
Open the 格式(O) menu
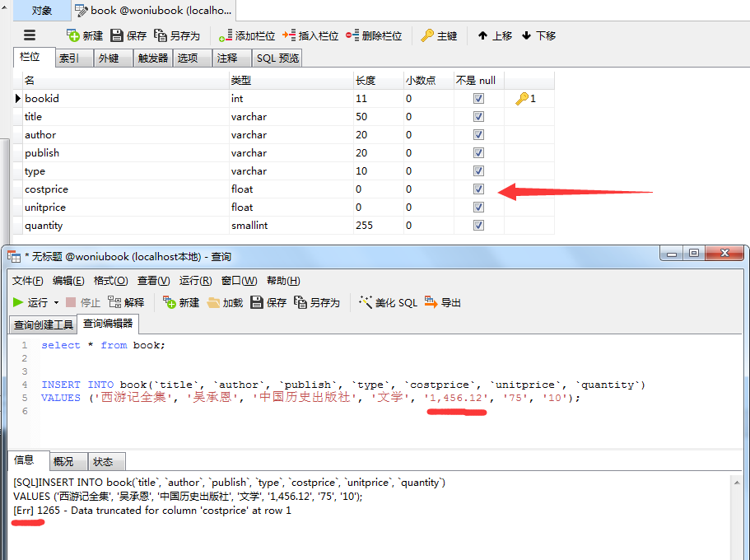[110, 281]
